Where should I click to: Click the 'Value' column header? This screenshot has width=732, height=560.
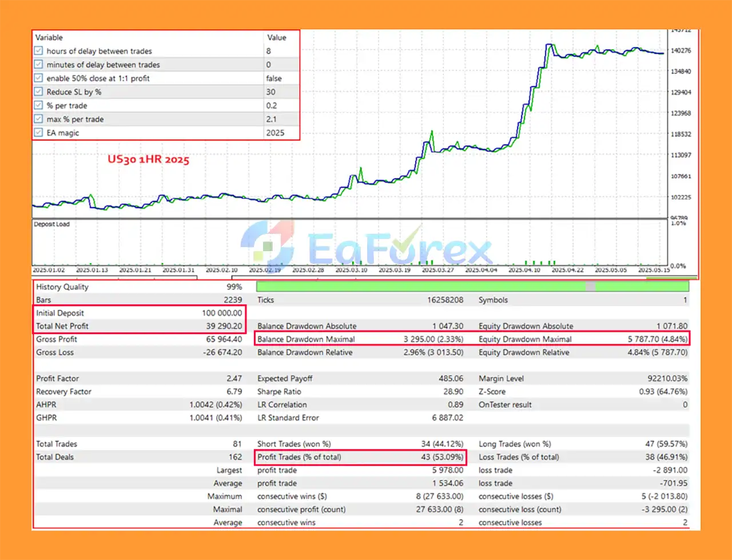(276, 38)
